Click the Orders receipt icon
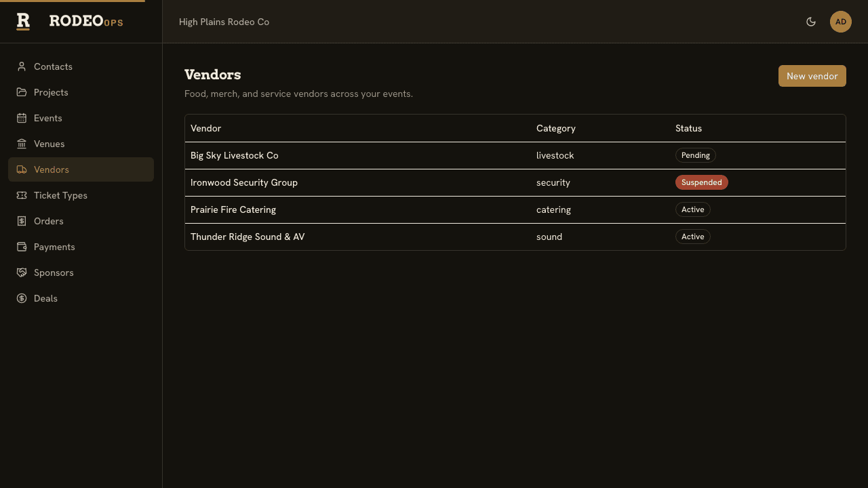Viewport: 868px width, 488px height. coord(22,221)
